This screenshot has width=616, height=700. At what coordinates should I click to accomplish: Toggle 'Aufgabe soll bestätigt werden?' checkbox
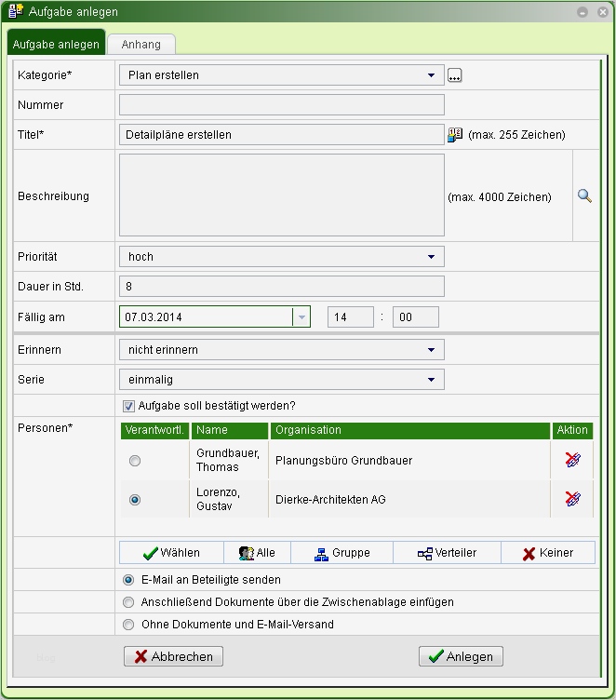point(128,406)
